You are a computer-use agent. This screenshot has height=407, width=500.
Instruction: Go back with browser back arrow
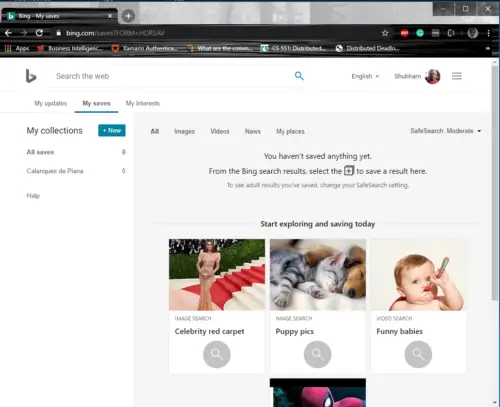tap(8, 33)
